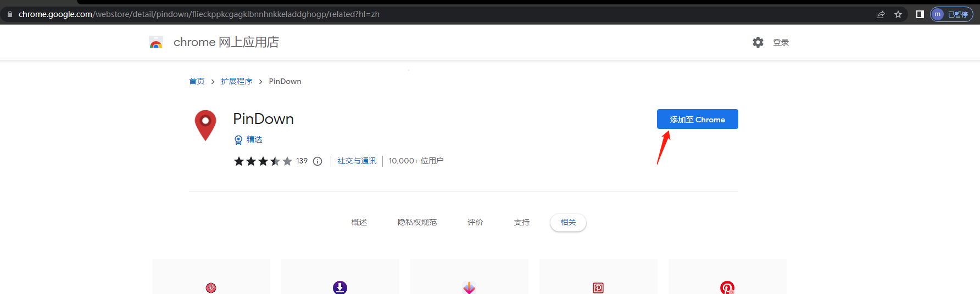Screen dimensions: 980x294
Task: Switch to the 评价 tab
Action: (475, 222)
